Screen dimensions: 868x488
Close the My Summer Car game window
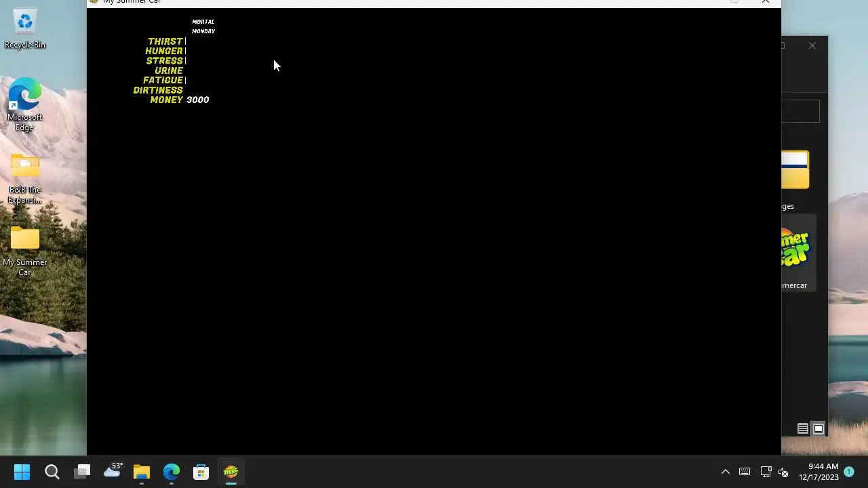766,3
